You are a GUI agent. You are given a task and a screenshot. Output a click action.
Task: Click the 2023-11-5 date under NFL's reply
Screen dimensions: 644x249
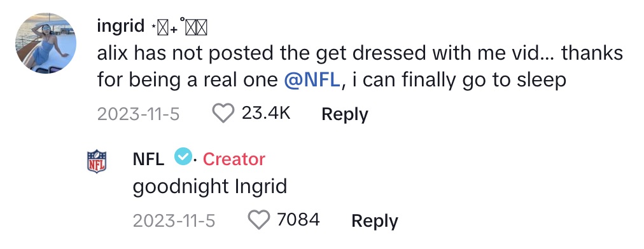click(x=174, y=220)
